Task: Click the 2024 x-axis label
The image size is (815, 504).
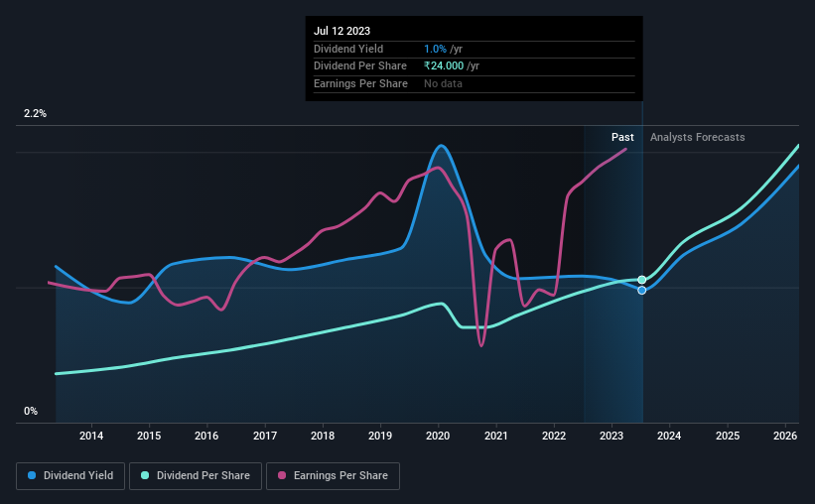Action: tap(669, 436)
